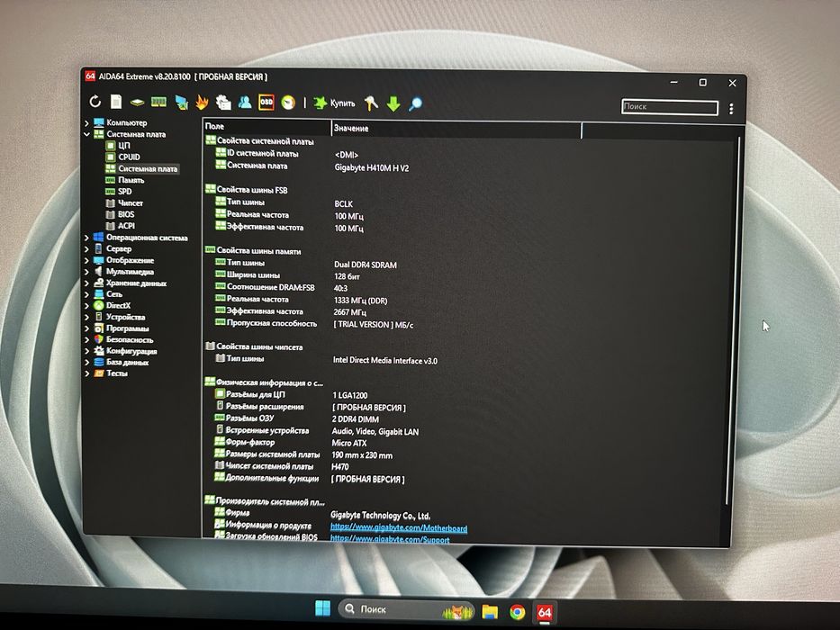Screen dimensions: 840x630
Task: Open the gigabyte.com/Support link
Action: point(390,539)
